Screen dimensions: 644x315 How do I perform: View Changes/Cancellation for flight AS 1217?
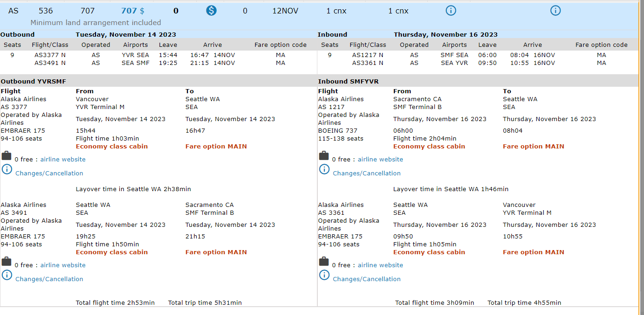(x=367, y=174)
